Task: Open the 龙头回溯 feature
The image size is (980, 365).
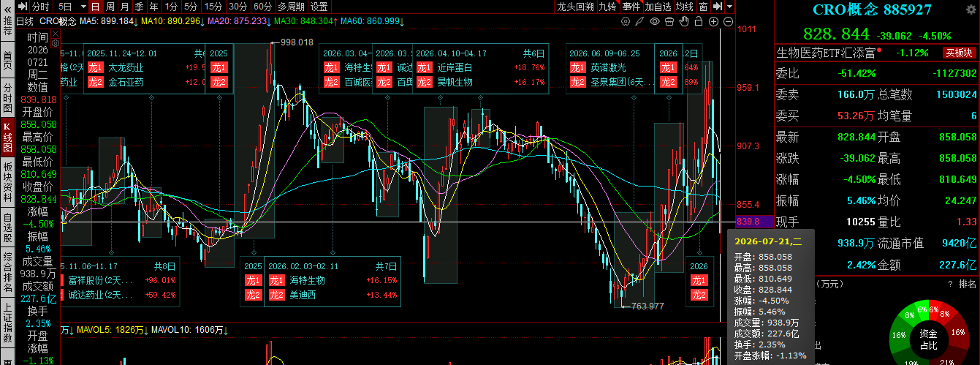Action: 575,7
